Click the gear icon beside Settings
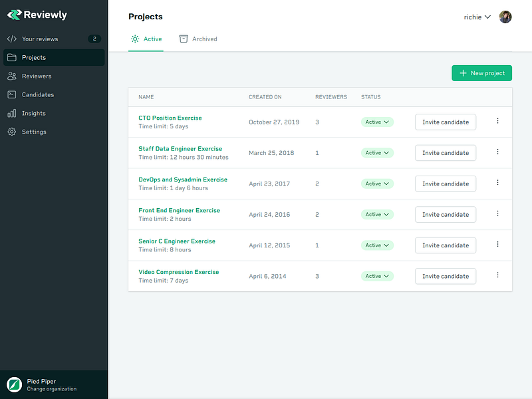The width and height of the screenshot is (532, 399). click(12, 132)
